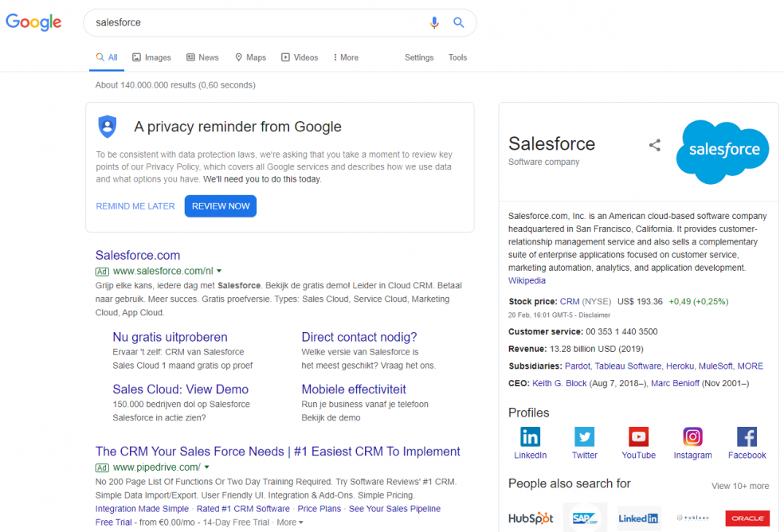The width and height of the screenshot is (784, 532).
Task: Click View 10+ more related searches
Action: [740, 486]
